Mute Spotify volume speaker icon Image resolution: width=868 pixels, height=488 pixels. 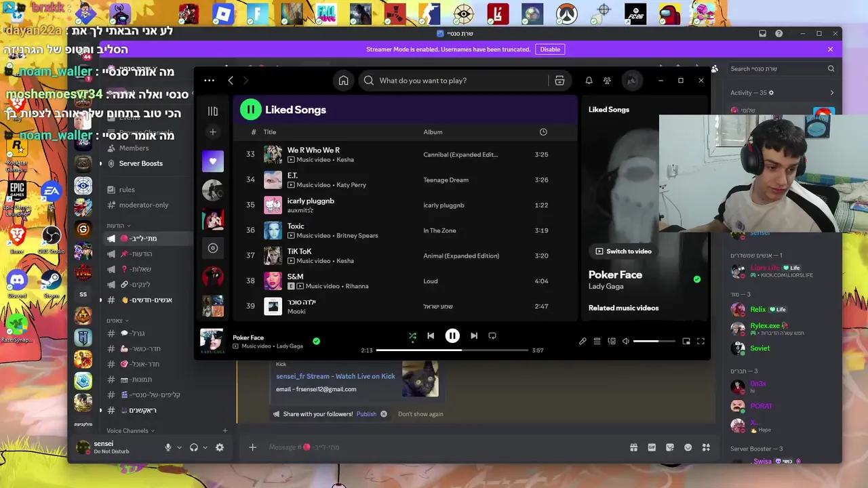click(x=626, y=341)
